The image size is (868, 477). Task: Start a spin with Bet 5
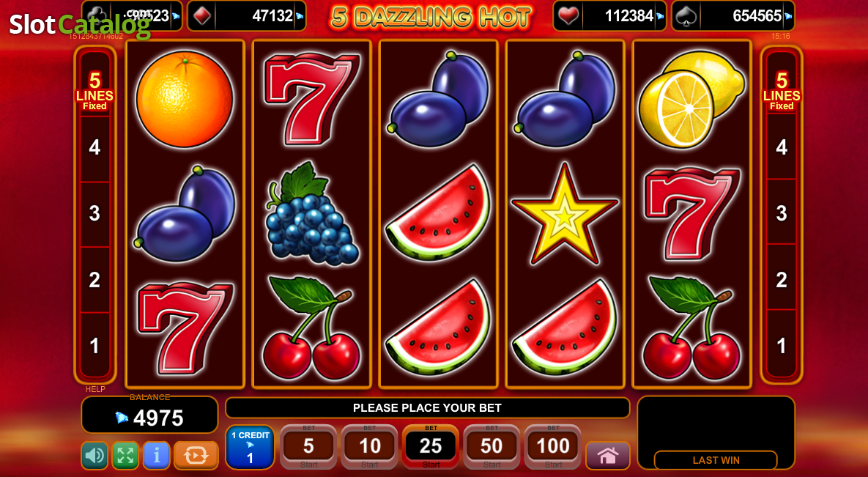(x=308, y=446)
